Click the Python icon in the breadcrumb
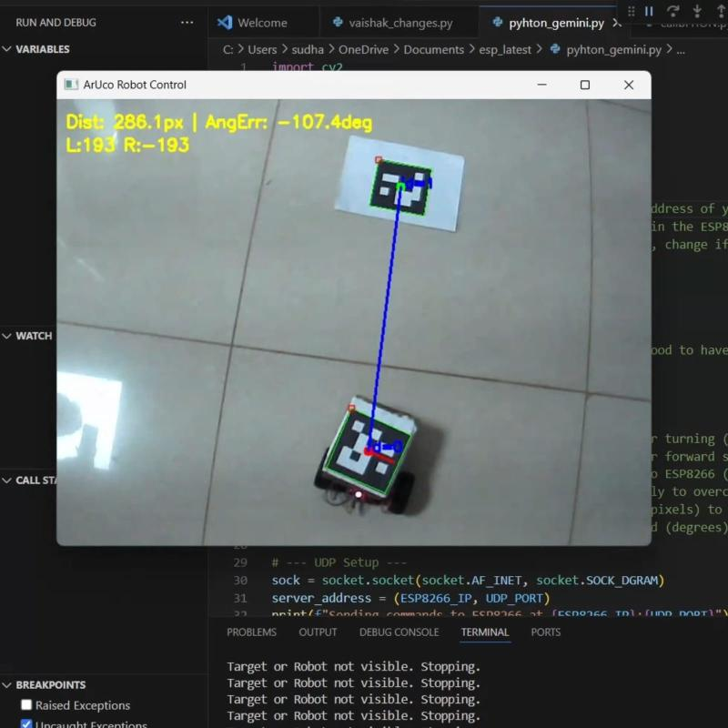This screenshot has height=728, width=728. pyautogui.click(x=555, y=49)
